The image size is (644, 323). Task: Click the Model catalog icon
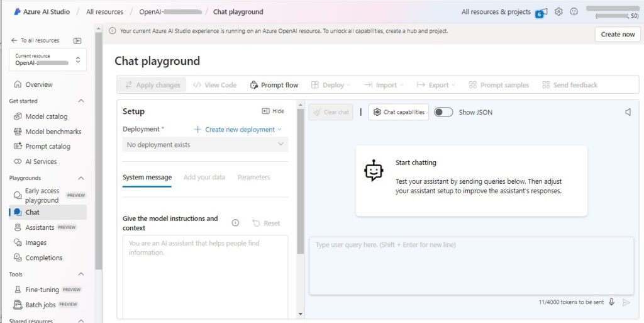(18, 116)
